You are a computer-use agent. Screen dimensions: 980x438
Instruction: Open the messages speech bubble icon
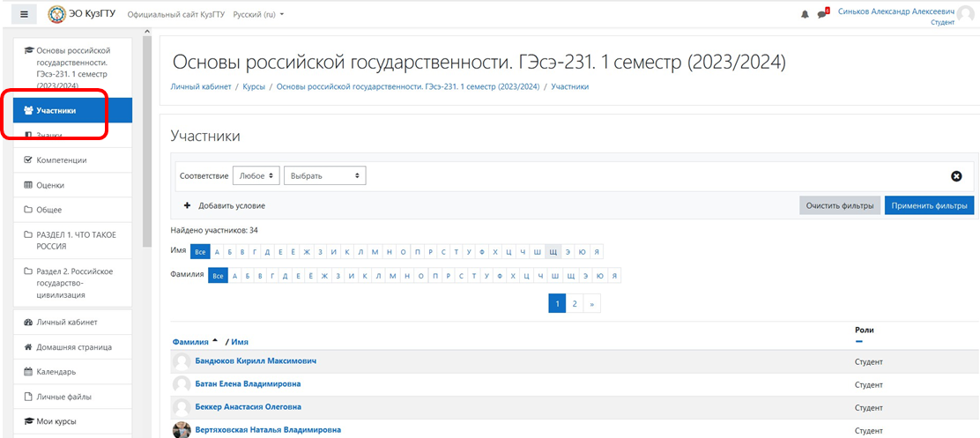click(822, 14)
